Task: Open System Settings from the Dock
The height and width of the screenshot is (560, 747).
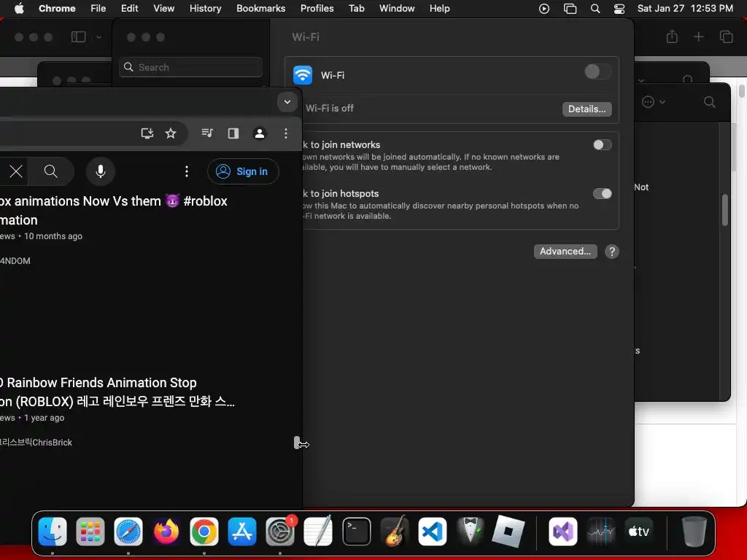Action: [280, 531]
